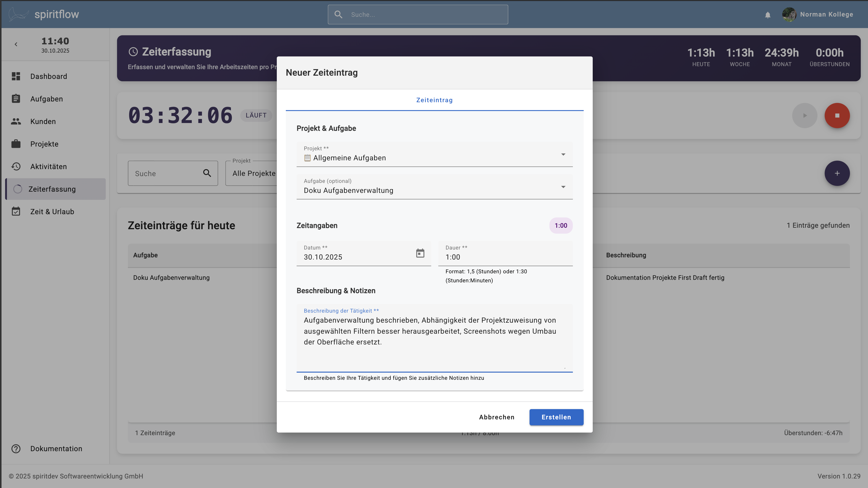Click the Norman Kollege user name
The image size is (868, 488).
pos(827,15)
